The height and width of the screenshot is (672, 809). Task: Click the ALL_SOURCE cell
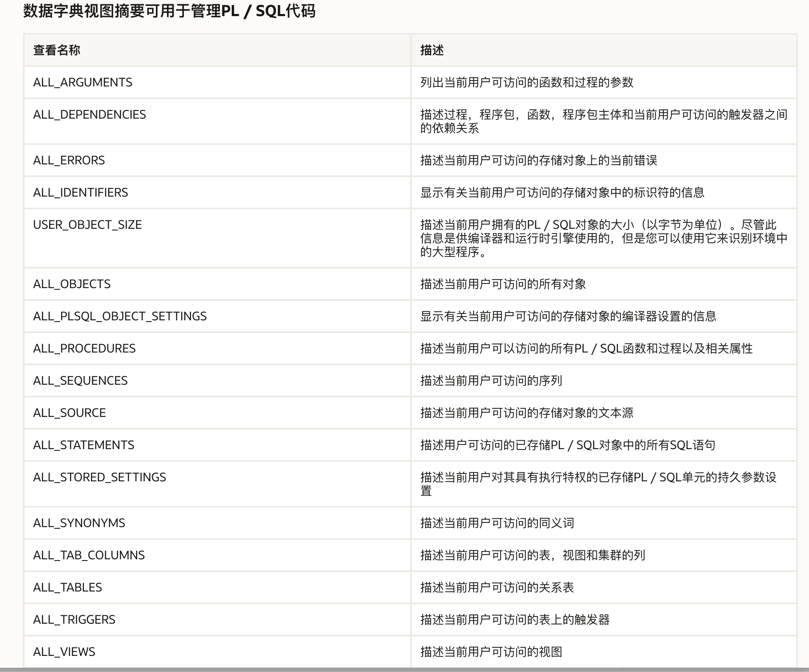(x=69, y=413)
